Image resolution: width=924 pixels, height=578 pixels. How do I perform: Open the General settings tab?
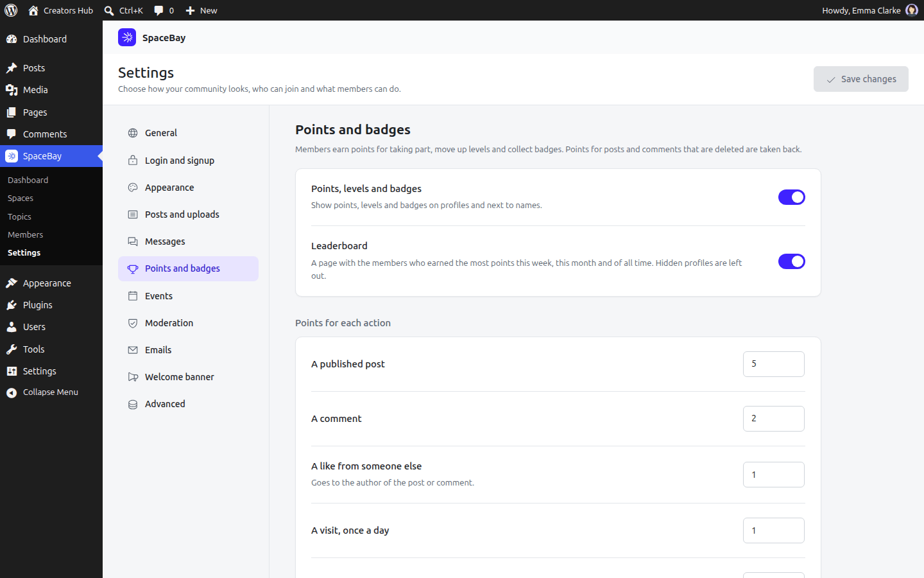(x=188, y=133)
